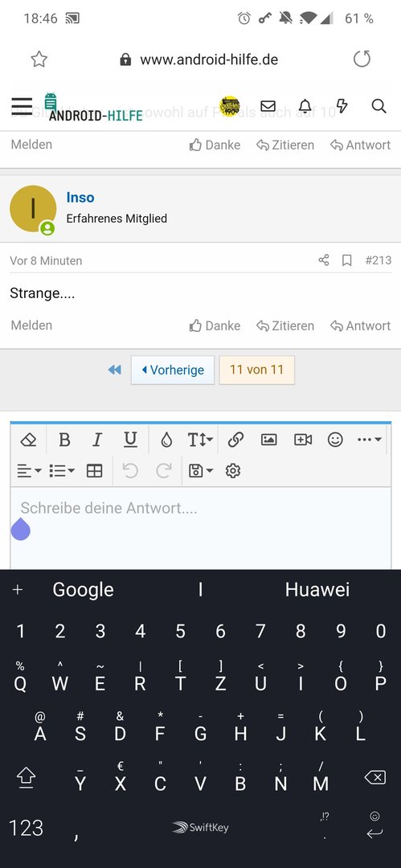Open the hamburger navigation menu
This screenshot has width=401, height=868.
(x=23, y=106)
